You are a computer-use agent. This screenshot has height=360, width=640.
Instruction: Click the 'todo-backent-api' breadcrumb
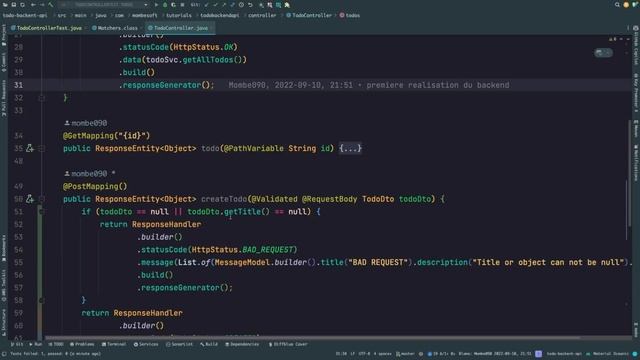[25, 15]
